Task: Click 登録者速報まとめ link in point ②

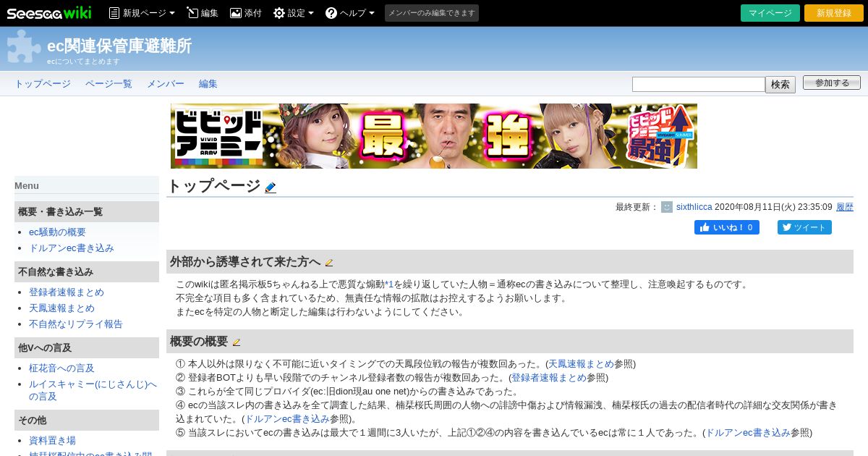Action: click(x=549, y=378)
